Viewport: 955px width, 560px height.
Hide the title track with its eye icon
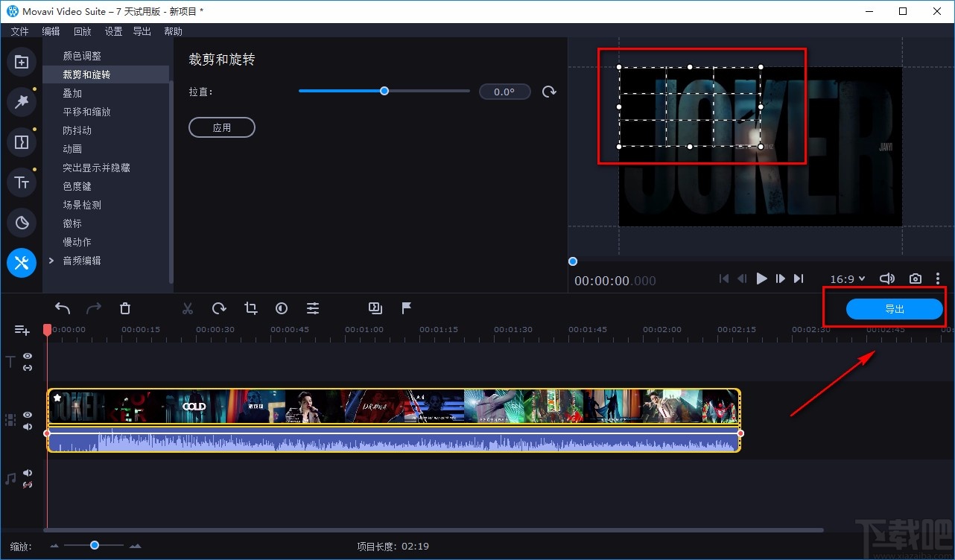point(28,356)
